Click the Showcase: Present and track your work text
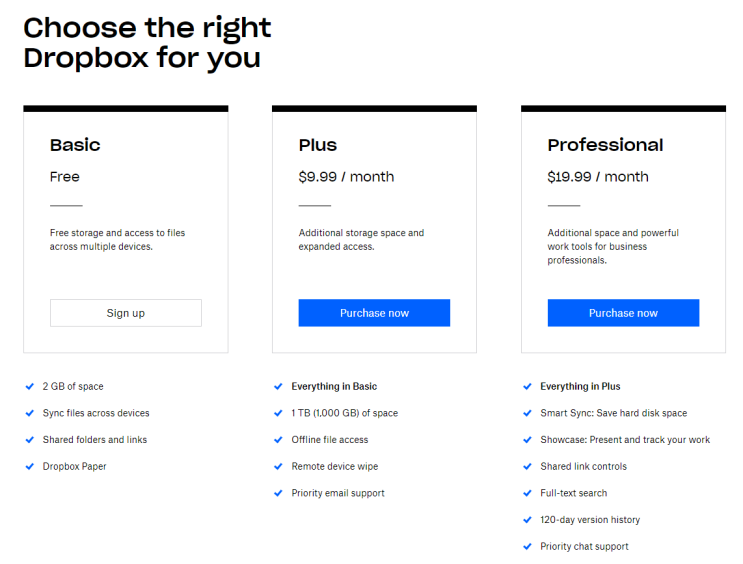The height and width of the screenshot is (564, 743). [x=625, y=440]
